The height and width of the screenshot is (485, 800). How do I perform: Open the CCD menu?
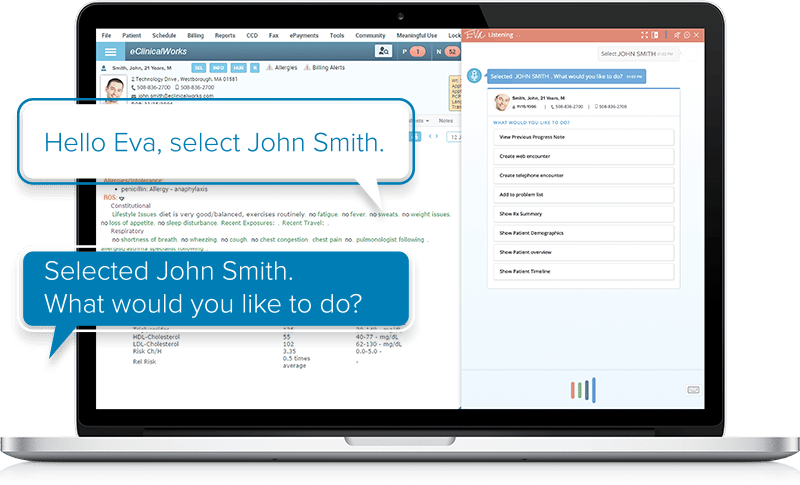(252, 35)
